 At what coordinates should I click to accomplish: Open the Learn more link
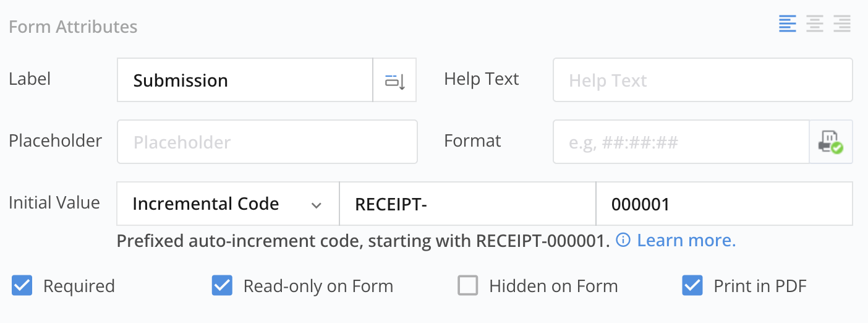click(686, 240)
